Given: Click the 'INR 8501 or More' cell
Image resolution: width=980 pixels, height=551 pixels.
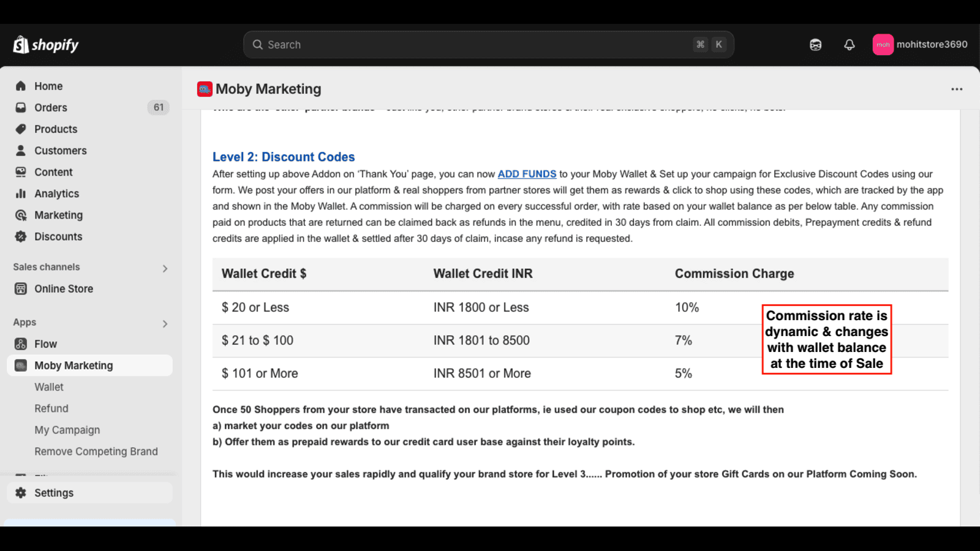Looking at the screenshot, I should [x=482, y=373].
